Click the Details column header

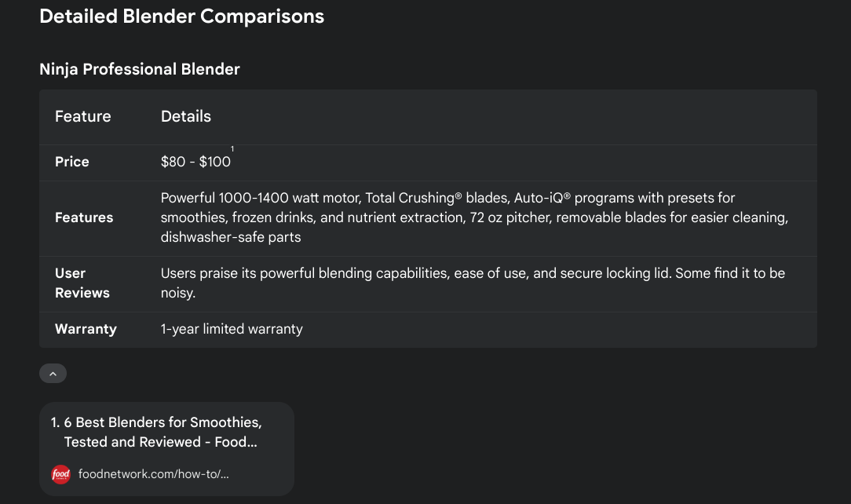tap(185, 117)
